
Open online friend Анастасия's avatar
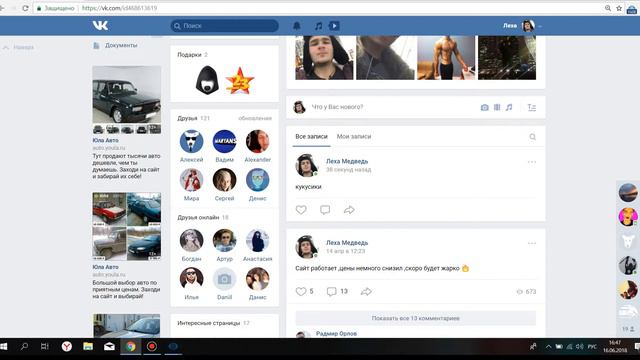click(258, 240)
